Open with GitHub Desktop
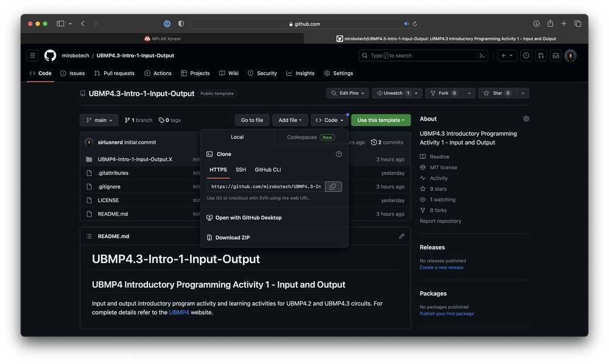Screen dimensions: 609x364 [x=244, y=218]
